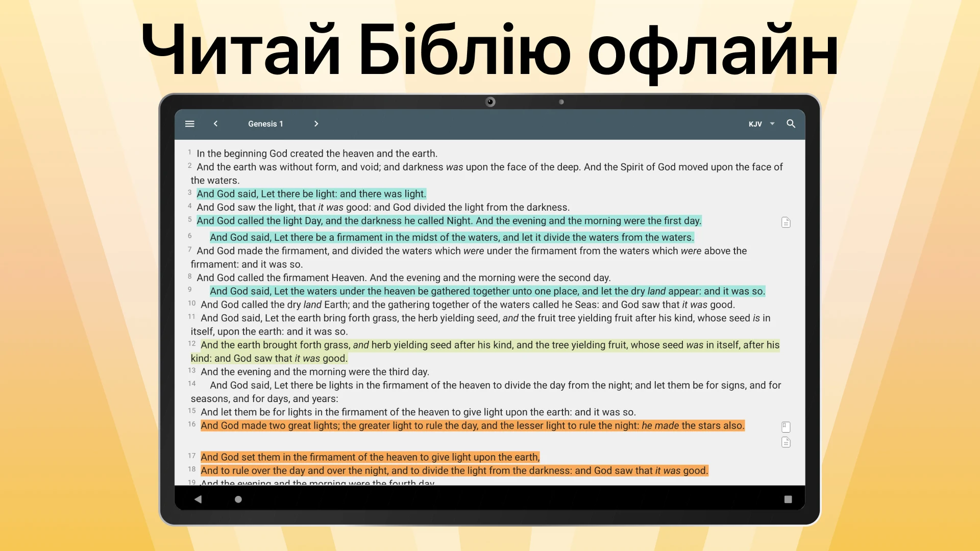
Task: Select verse 14 'Let there be lights'
Action: (486, 392)
